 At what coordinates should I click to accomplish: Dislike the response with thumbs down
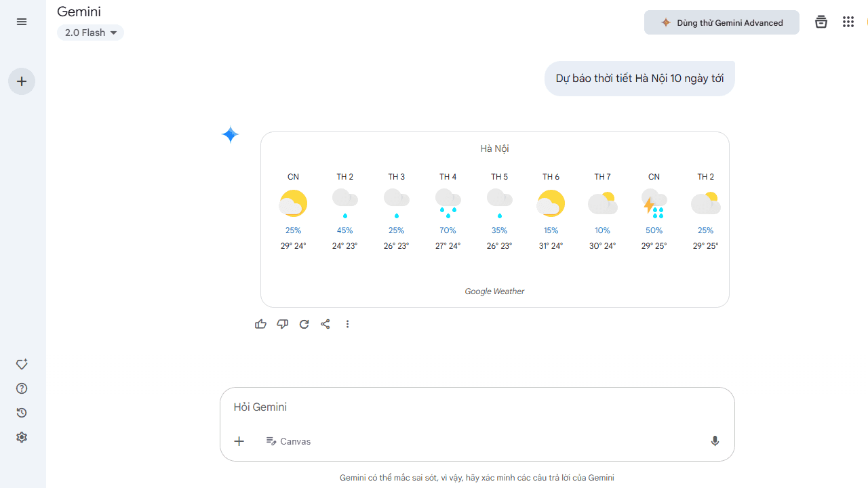point(283,324)
